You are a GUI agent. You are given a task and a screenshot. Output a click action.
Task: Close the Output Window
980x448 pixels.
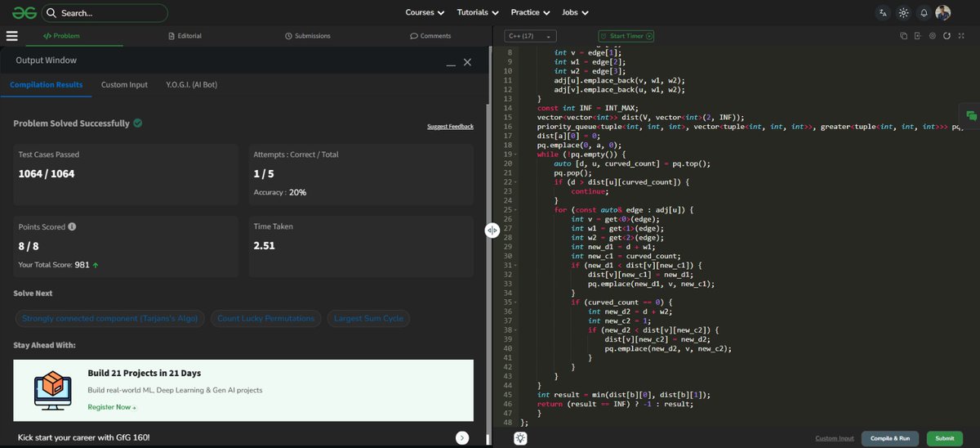coord(467,62)
